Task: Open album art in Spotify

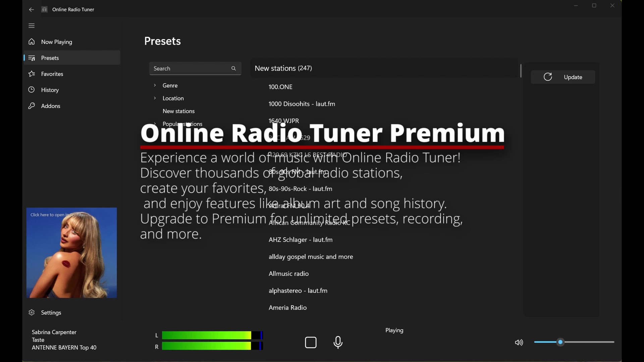Action: pyautogui.click(x=72, y=253)
